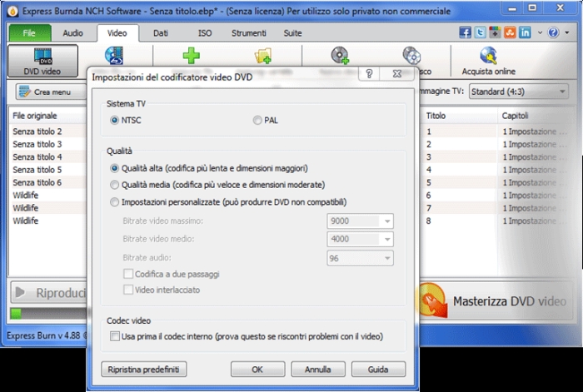Select the Senza titolo 4 file row
Image resolution: width=583 pixels, height=392 pixels.
pyautogui.click(x=48, y=157)
